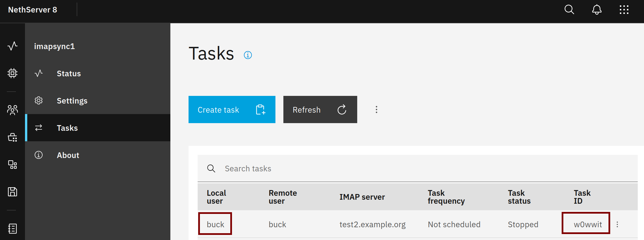Open the Nodes chip icon in rail
Screen dimensions: 644x240
(x=12, y=73)
